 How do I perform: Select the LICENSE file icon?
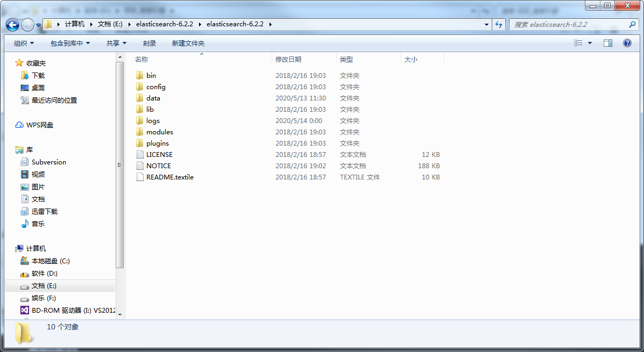click(140, 154)
